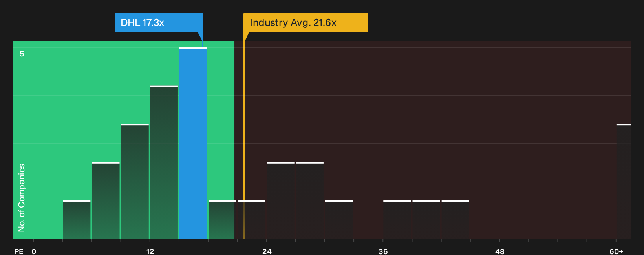644x255 pixels.
Task: Click the Industry Avg. 21.6x yellow label
Action: [306, 22]
